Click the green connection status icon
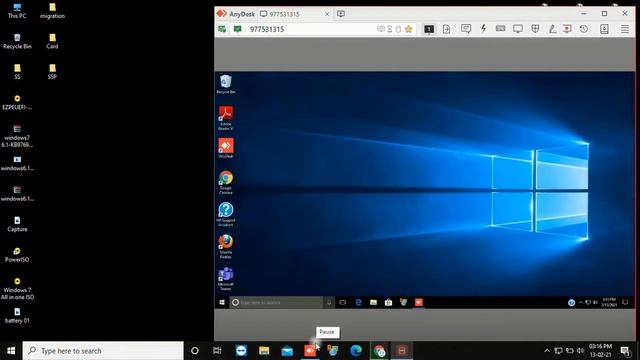 (x=222, y=29)
